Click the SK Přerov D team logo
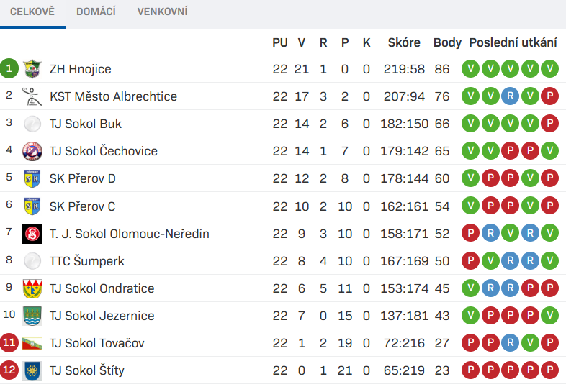566x392 pixels. pos(32,178)
